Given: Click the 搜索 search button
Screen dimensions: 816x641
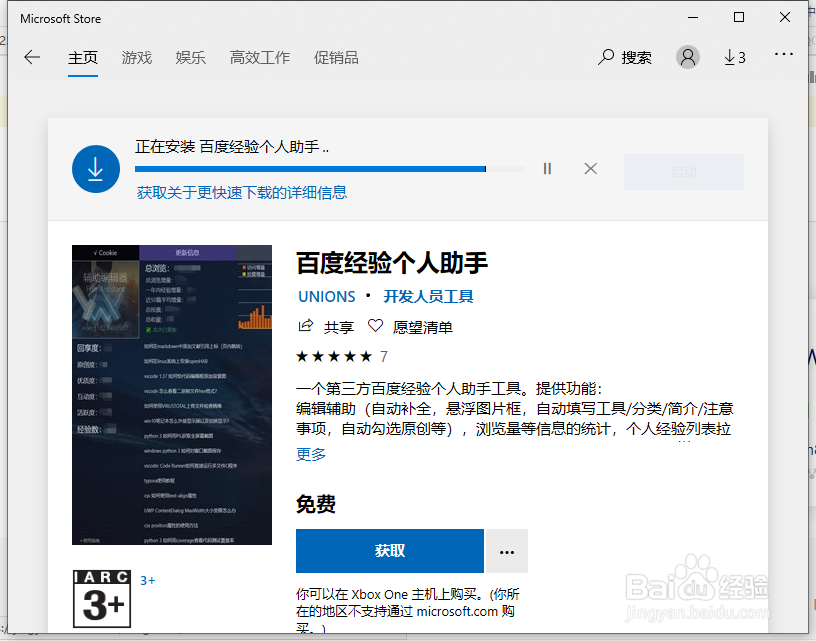Looking at the screenshot, I should click(x=624, y=57).
